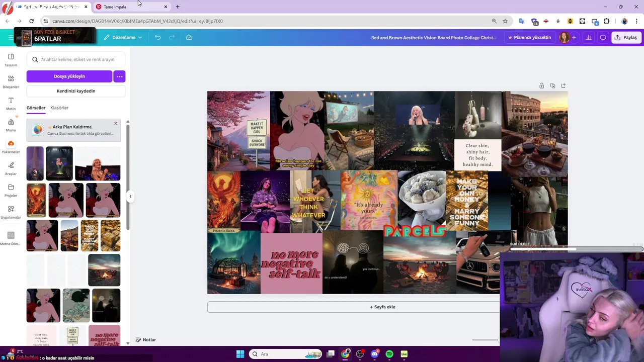Viewport: 644px width, 362px height.
Task: Select pink 'no more negative self-talk' upload thumbnail
Action: pyautogui.click(x=104, y=335)
